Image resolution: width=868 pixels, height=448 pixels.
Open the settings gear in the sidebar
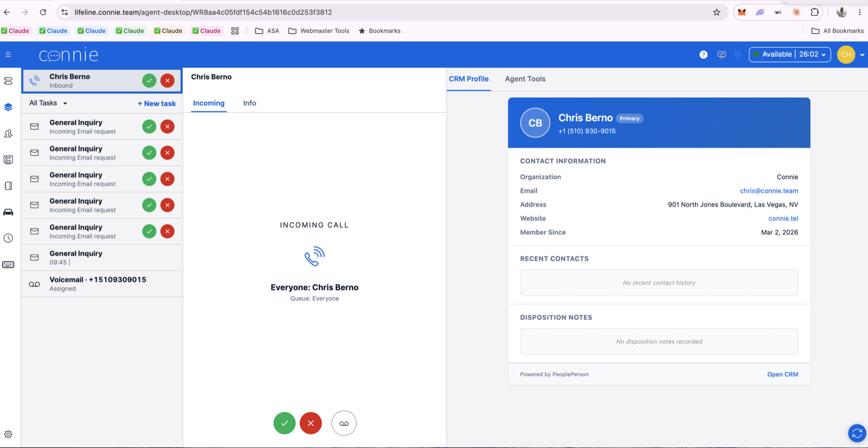coord(8,434)
